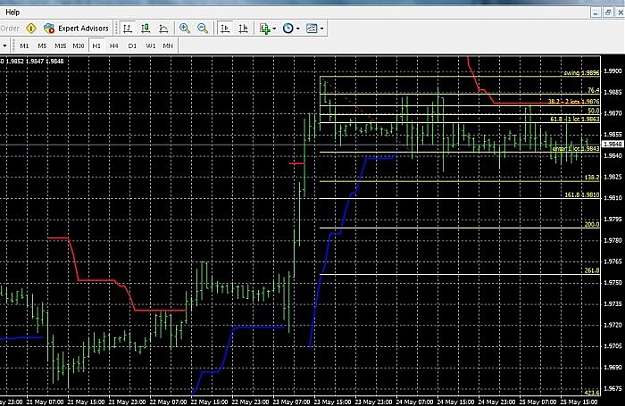625x406 pixels.
Task: Click the current price marker 1.9848
Action: (x=613, y=144)
